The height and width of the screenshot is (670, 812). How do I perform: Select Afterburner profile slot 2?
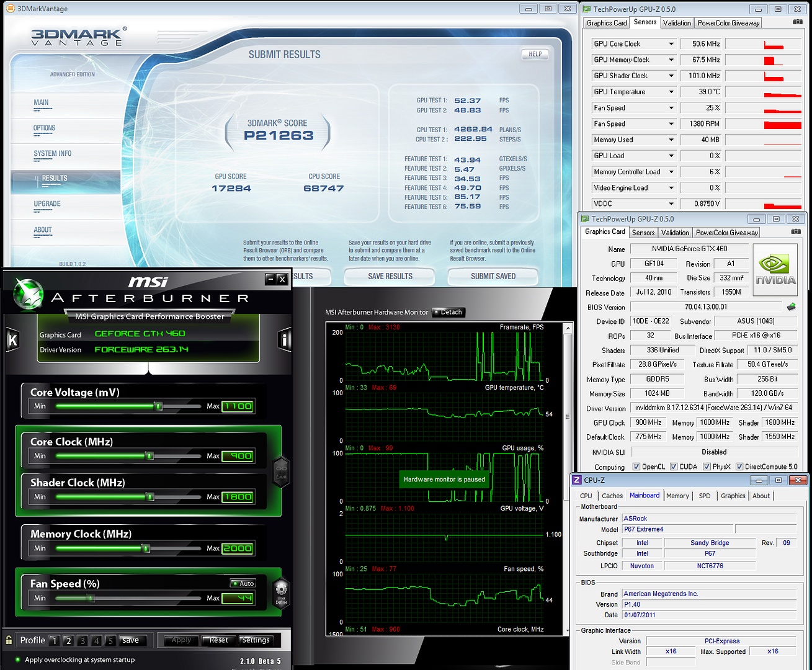coord(68,641)
